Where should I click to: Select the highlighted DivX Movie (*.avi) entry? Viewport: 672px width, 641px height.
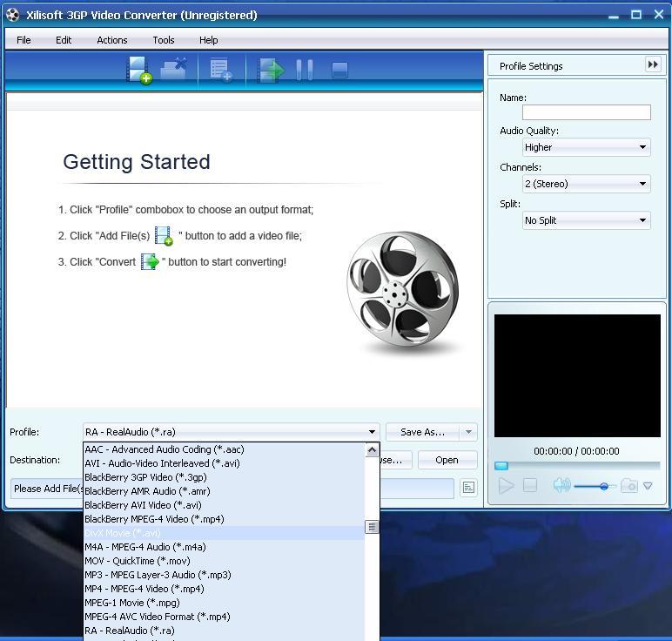(x=224, y=533)
